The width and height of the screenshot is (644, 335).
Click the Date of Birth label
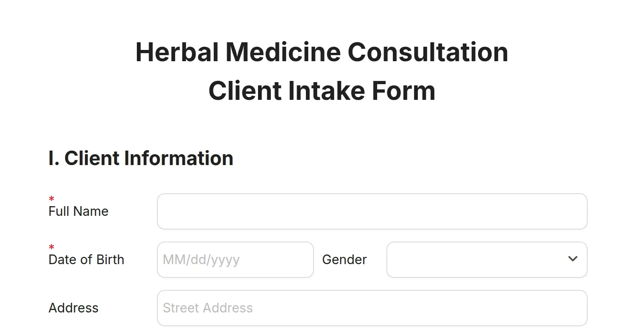87,260
